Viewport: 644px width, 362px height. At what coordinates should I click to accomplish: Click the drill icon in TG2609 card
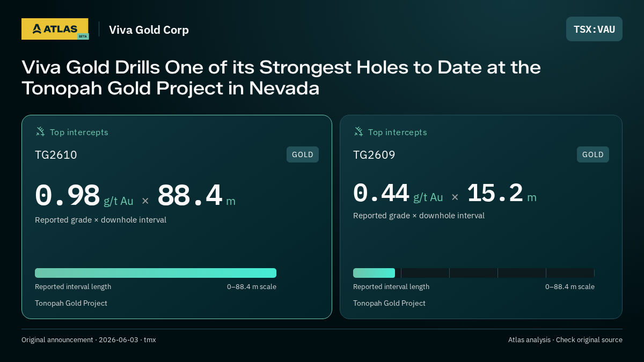pos(358,131)
